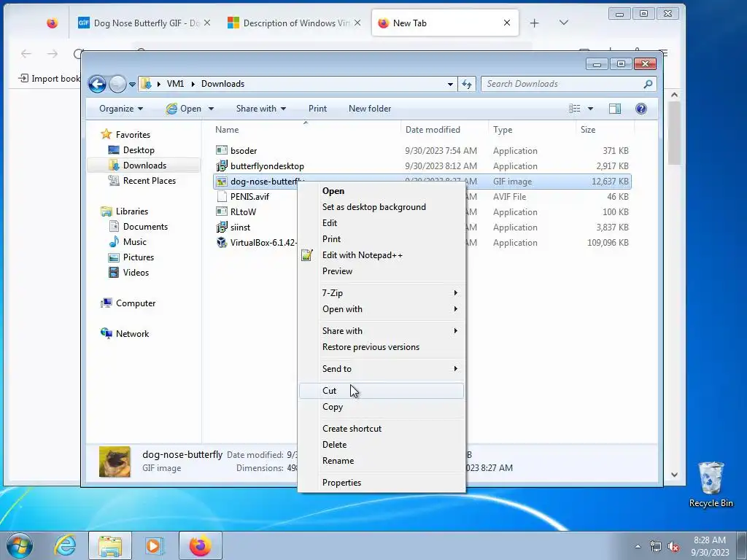Choose Properties in the context menu

[x=381, y=483]
